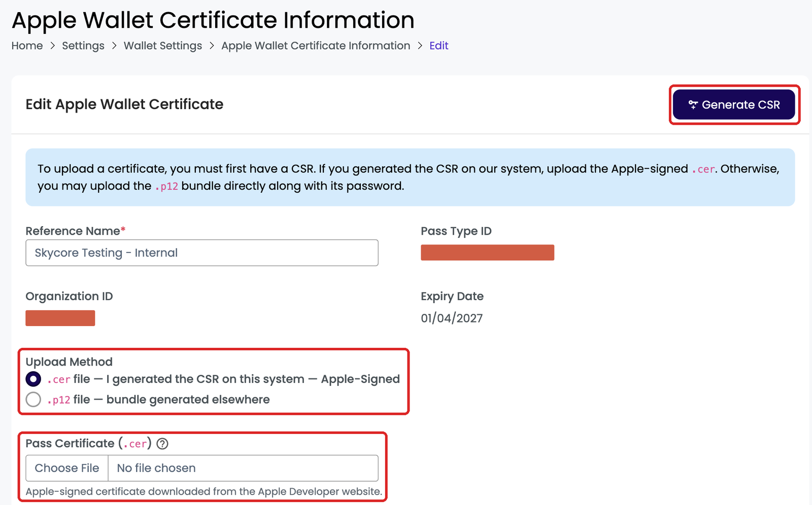Click the Apple Wallet Certificate Information page title
Screen dimensions: 812x505
(x=213, y=20)
